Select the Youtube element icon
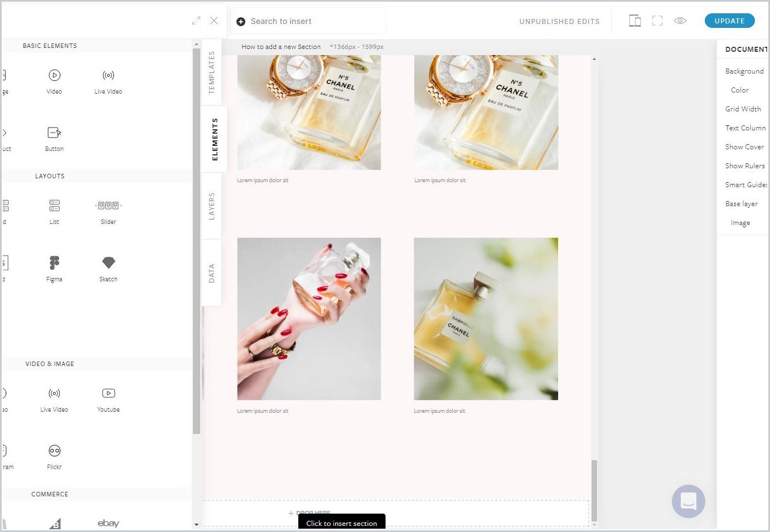Image resolution: width=770 pixels, height=532 pixels. coord(108,393)
